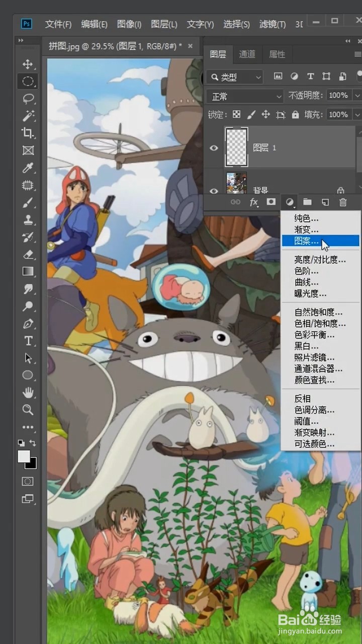This screenshot has height=644, width=362.
Task: Hide the 背景 layer visibility eye
Action: point(214,191)
